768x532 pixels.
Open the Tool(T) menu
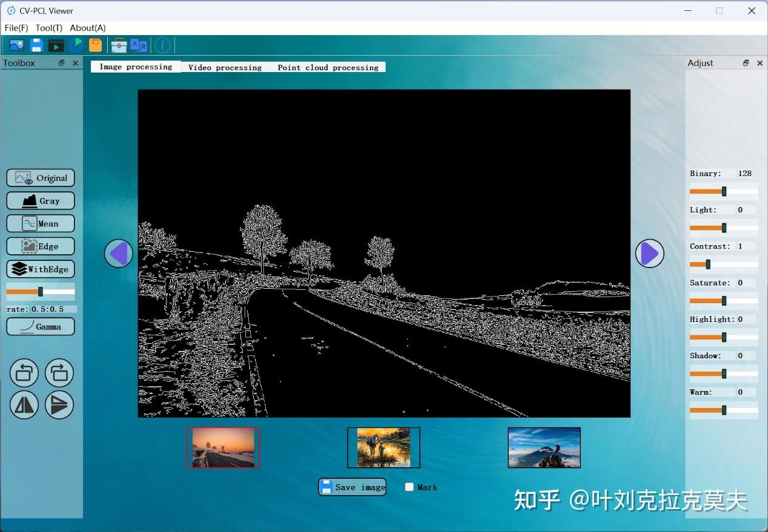48,28
